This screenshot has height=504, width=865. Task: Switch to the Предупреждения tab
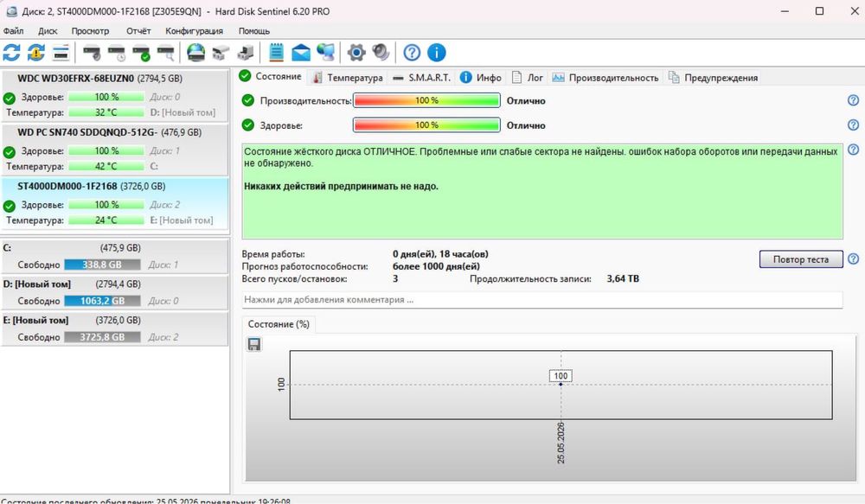(714, 78)
